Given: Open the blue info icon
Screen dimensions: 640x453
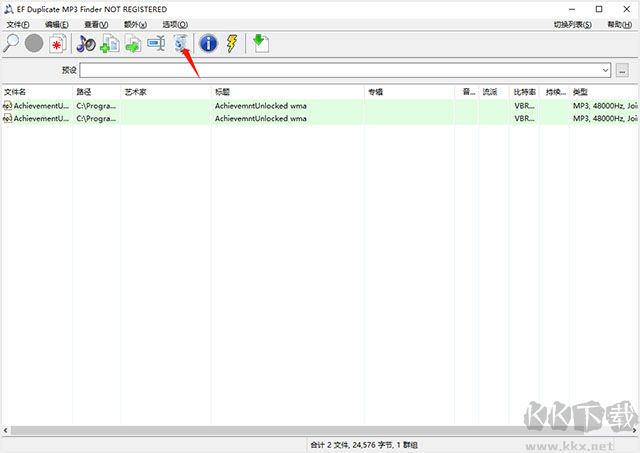Looking at the screenshot, I should (208, 43).
